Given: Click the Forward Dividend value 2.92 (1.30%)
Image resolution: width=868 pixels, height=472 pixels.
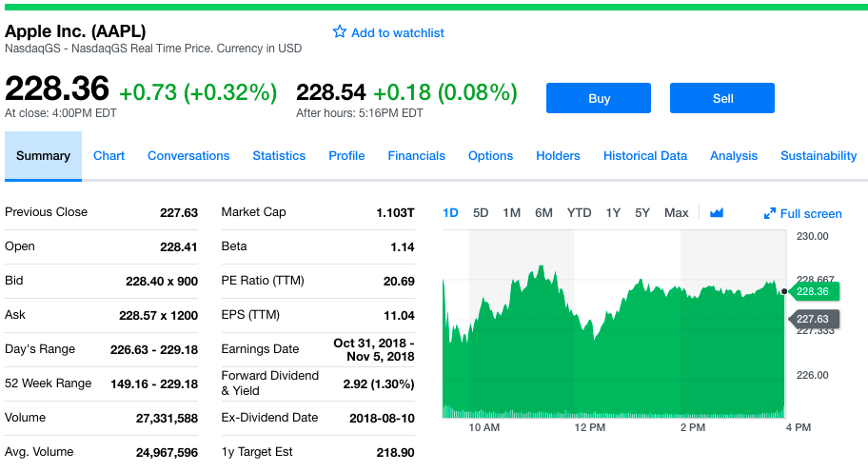Looking at the screenshot, I should 379,384.
